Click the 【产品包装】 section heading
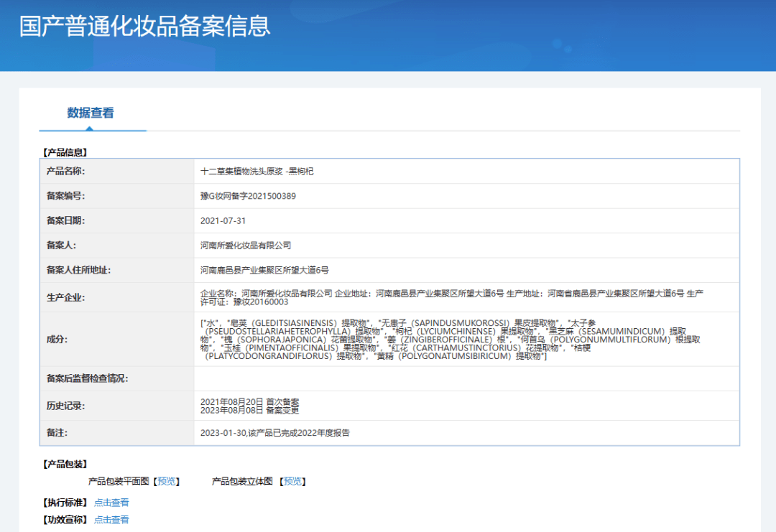This screenshot has height=532, width=776. tap(65, 465)
